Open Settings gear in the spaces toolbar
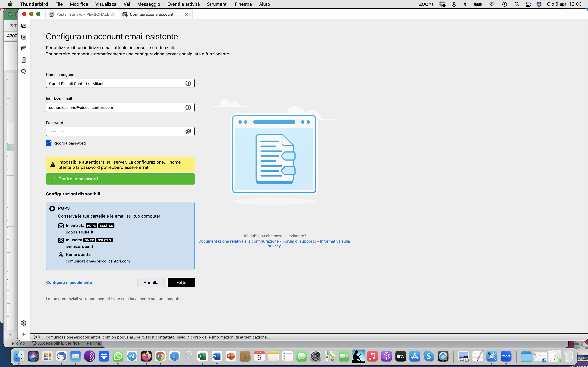 (24, 323)
